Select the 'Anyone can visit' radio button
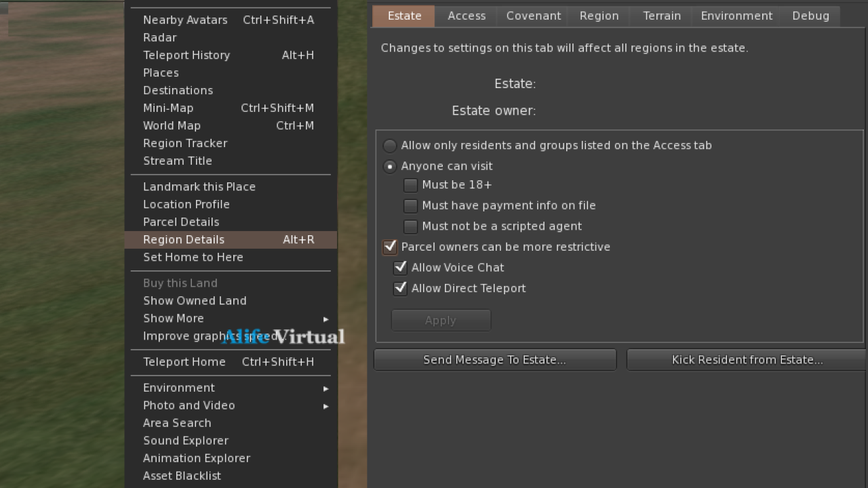The width and height of the screenshot is (868, 488). 390,166
